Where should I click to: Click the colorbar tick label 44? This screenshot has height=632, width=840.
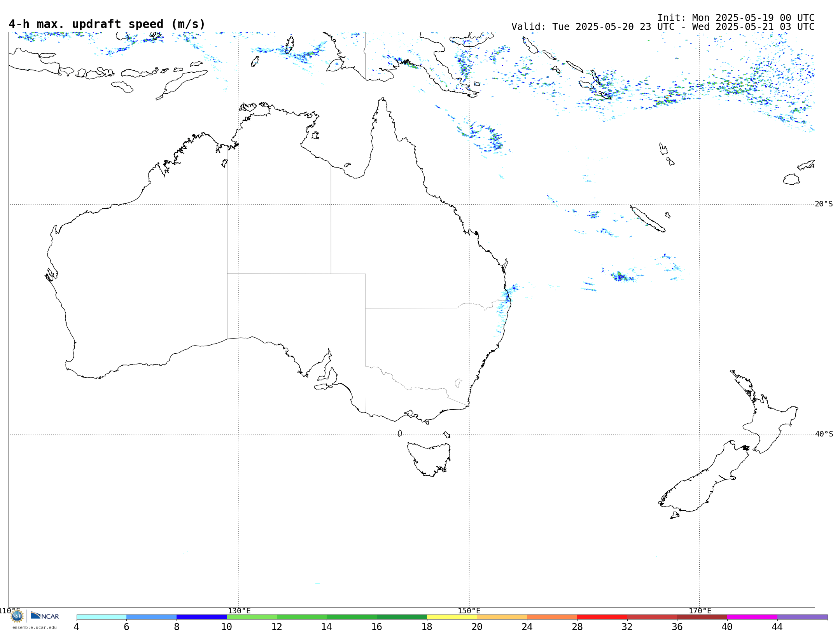pyautogui.click(x=777, y=627)
